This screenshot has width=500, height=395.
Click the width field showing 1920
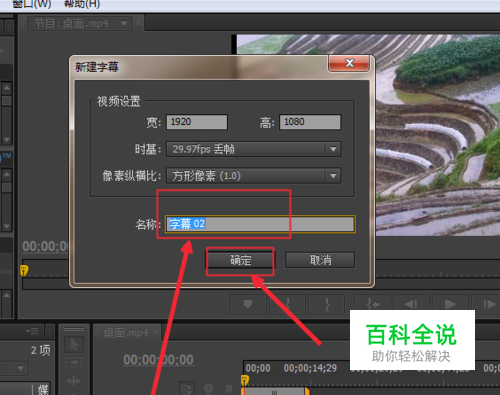click(x=197, y=122)
